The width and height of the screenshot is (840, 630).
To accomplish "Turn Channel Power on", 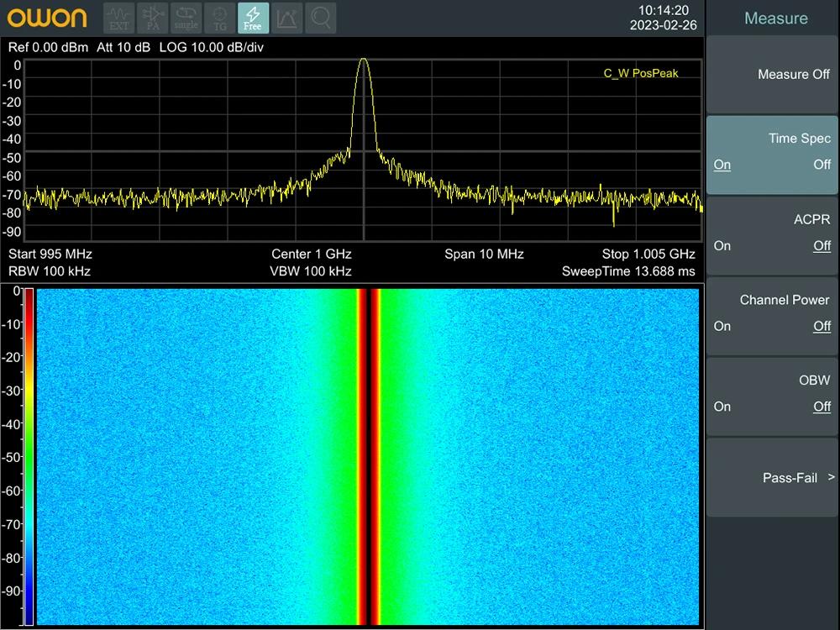I will pos(722,326).
